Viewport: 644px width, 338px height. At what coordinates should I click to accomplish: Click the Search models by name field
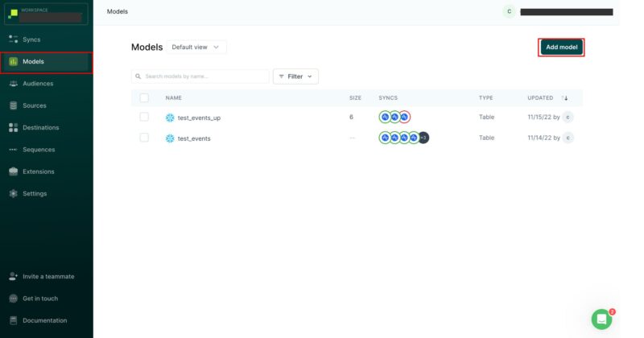point(201,76)
